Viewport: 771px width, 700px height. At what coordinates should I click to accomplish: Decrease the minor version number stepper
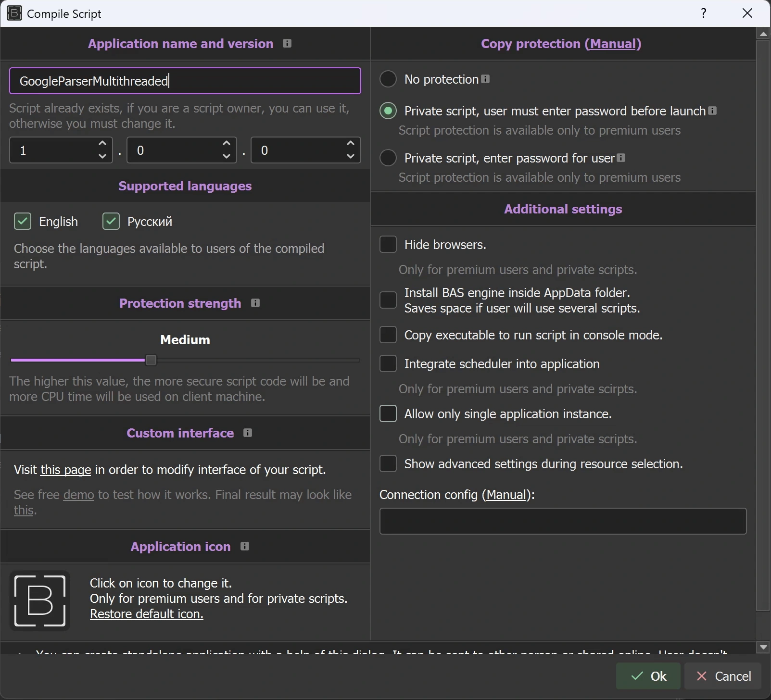226,156
